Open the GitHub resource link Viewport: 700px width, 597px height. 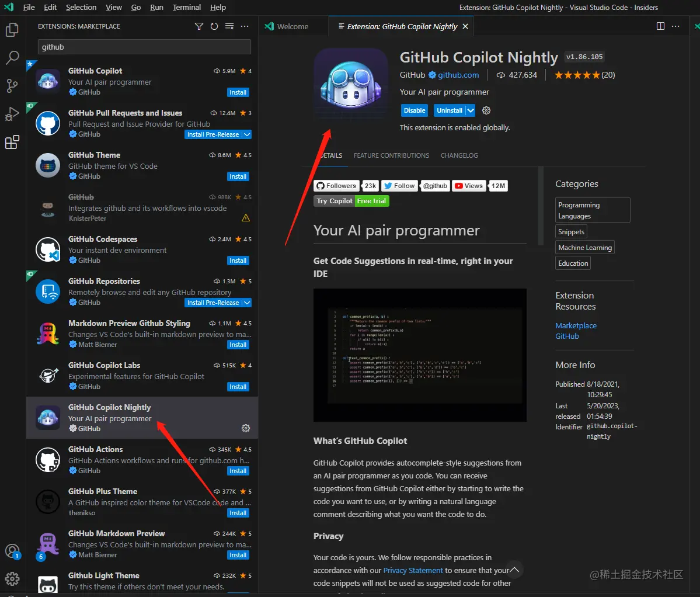tap(566, 336)
